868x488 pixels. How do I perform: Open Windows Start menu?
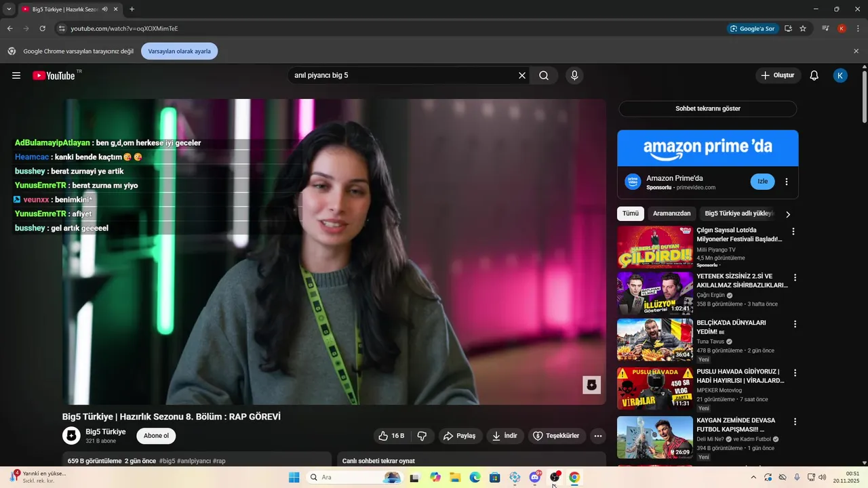coord(294,477)
